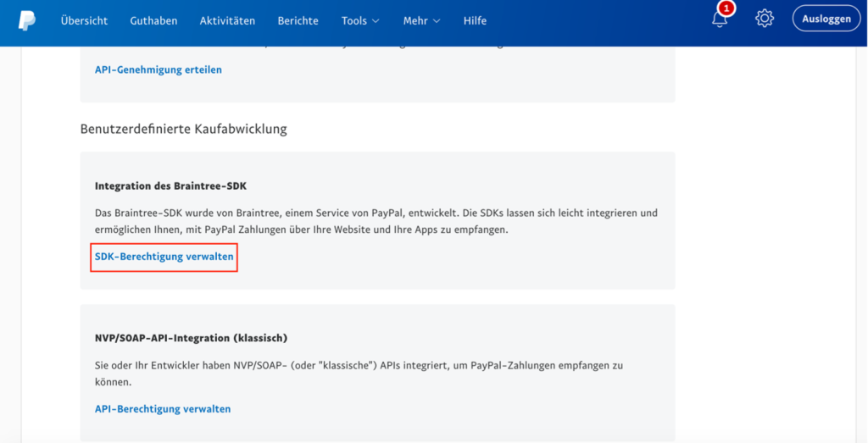The image size is (868, 443).
Task: Expand the Tools dropdown menu
Action: click(360, 21)
